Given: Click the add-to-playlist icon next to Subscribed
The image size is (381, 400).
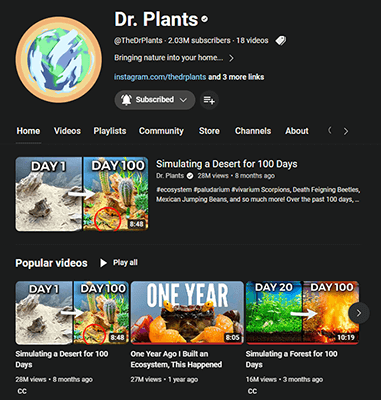Looking at the screenshot, I should (x=209, y=100).
